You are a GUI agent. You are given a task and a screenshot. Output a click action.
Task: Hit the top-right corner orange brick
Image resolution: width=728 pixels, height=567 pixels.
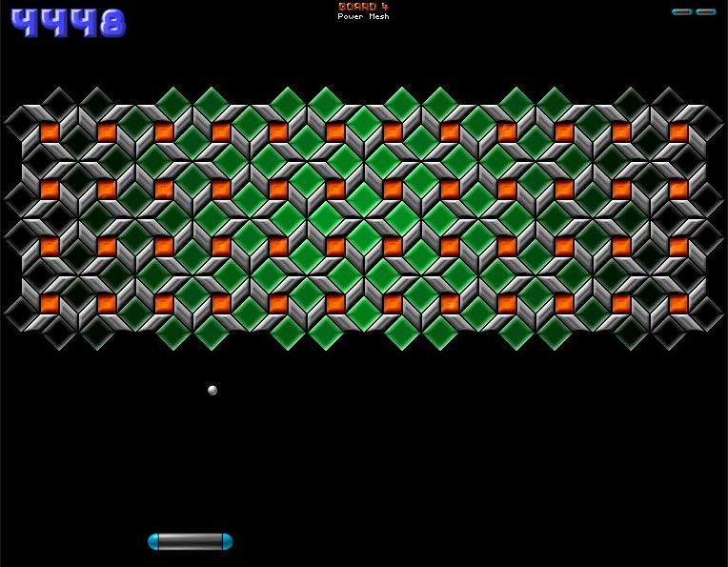coord(678,132)
